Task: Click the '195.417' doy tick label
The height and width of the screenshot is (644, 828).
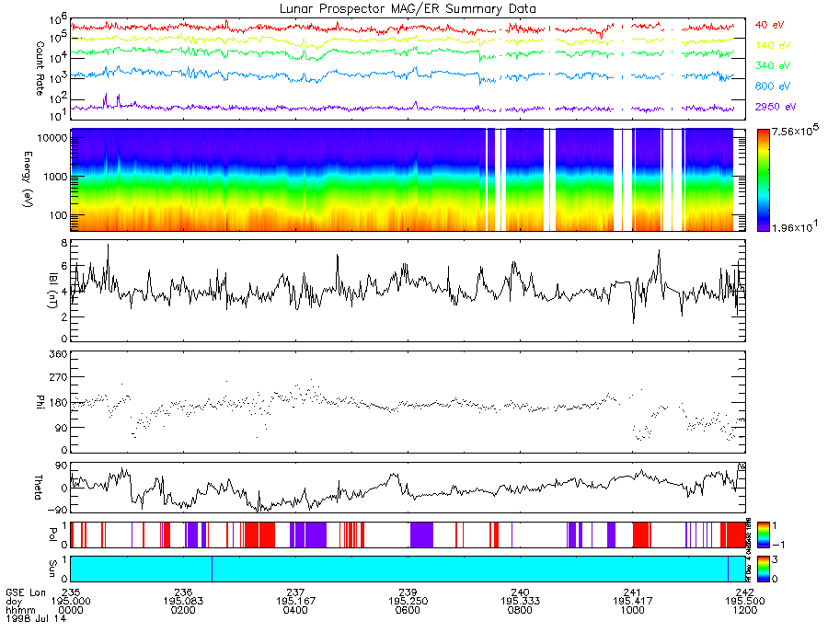Action: pos(633,602)
